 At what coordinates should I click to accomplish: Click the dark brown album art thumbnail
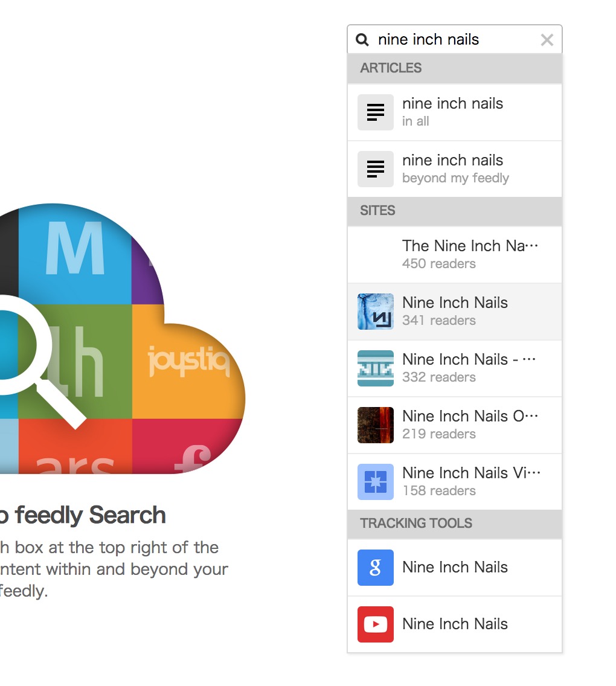click(375, 425)
